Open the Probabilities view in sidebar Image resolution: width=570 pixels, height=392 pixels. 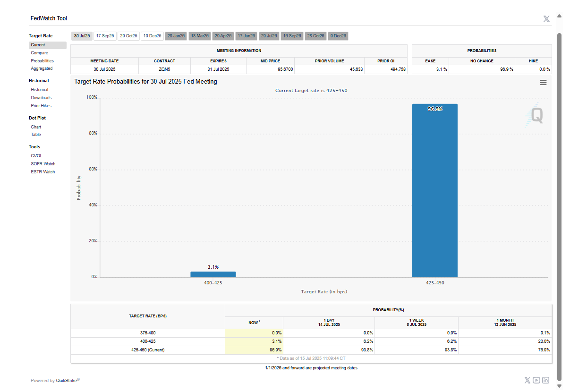pyautogui.click(x=43, y=61)
